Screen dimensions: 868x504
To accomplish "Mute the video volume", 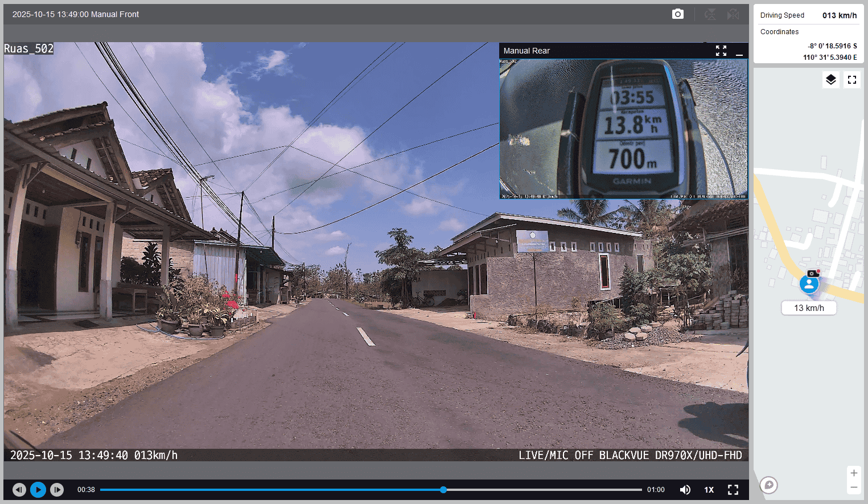I will (685, 490).
